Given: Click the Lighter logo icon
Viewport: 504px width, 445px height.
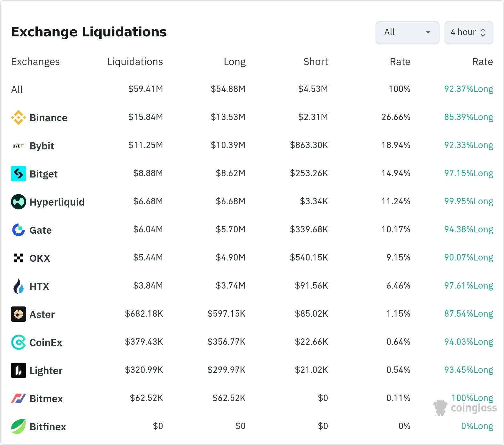Looking at the screenshot, I should pyautogui.click(x=19, y=370).
